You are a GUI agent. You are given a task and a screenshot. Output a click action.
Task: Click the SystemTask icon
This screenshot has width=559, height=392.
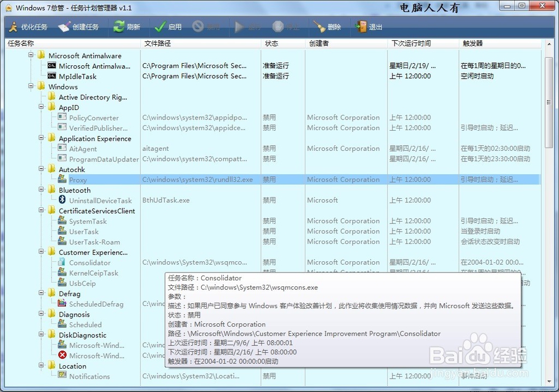(62, 220)
